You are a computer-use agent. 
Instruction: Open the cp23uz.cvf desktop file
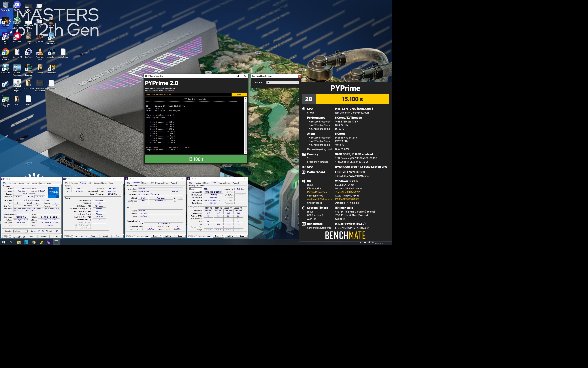pos(51,85)
